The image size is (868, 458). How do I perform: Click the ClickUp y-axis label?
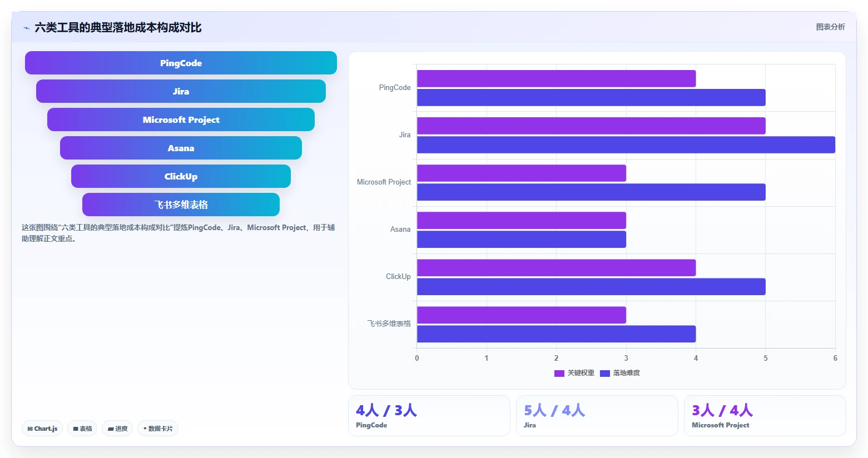(x=398, y=277)
